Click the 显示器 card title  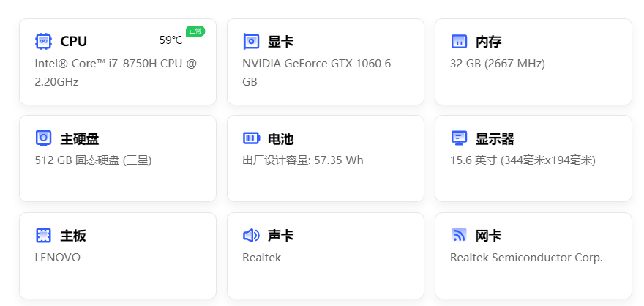[x=495, y=139]
